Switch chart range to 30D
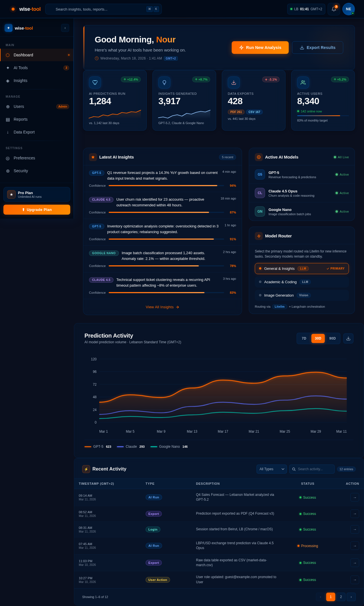 (x=318, y=338)
